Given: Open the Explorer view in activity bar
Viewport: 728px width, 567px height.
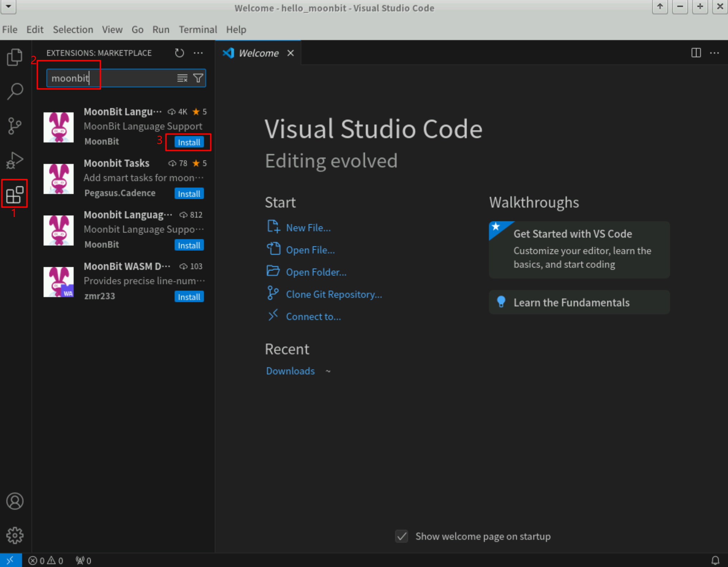Looking at the screenshot, I should 15,57.
